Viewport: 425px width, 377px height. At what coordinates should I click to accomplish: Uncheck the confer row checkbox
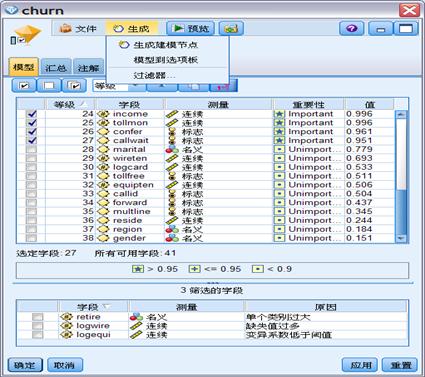point(32,132)
